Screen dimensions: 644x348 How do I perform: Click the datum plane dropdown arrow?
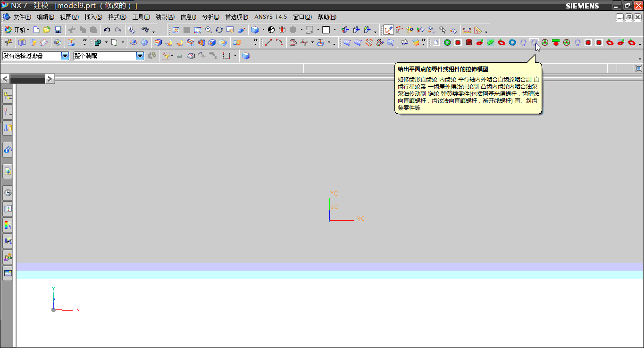[x=123, y=42]
